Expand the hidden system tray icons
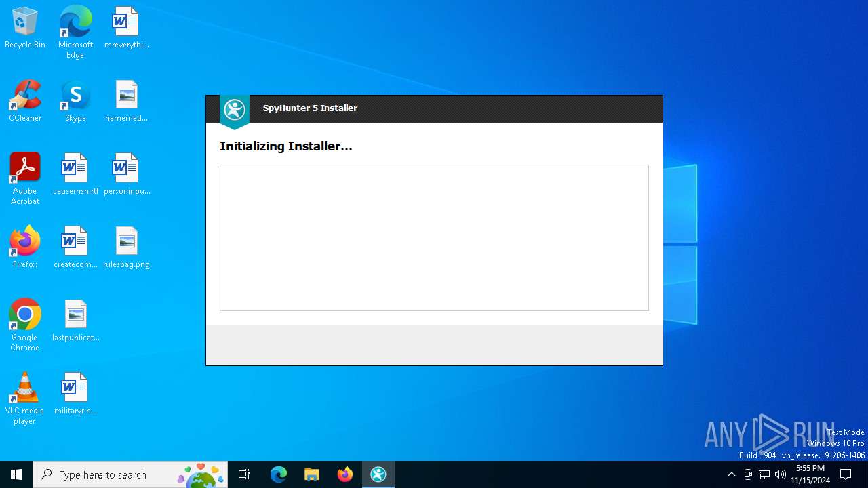Screen dimensions: 868x488 point(731,474)
